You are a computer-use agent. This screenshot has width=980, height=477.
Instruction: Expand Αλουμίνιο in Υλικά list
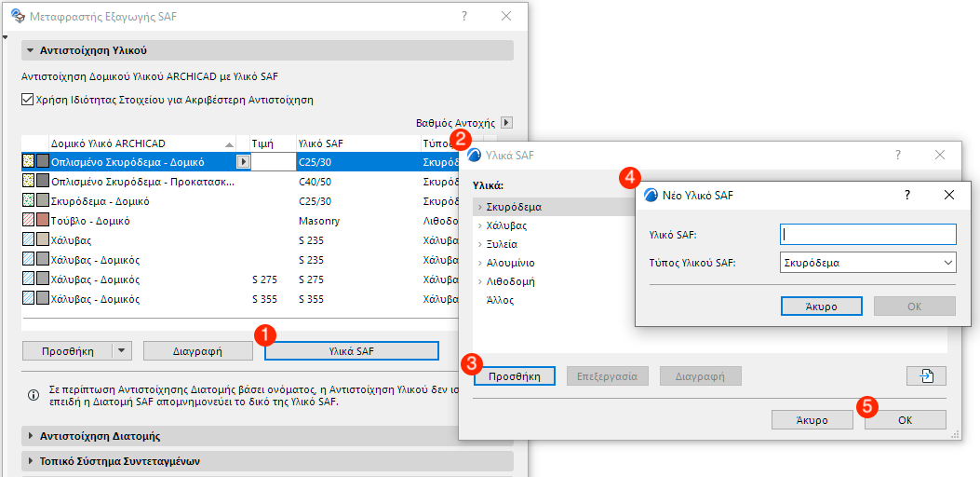(480, 263)
